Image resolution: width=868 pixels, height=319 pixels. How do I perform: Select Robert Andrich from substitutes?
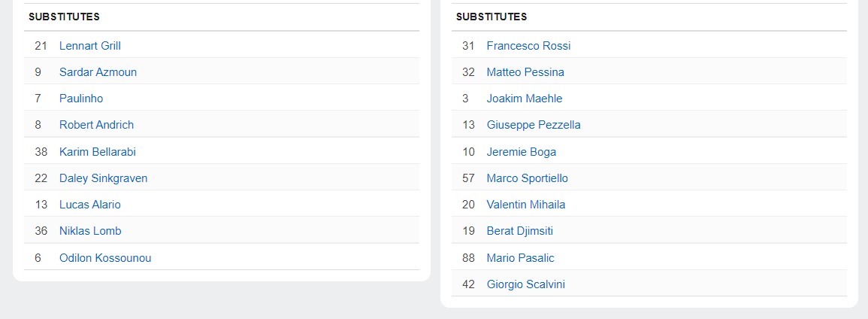coord(96,125)
